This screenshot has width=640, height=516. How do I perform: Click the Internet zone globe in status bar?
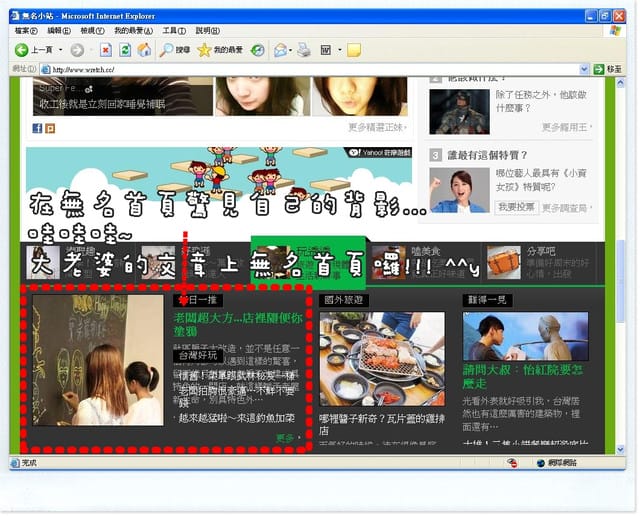541,463
